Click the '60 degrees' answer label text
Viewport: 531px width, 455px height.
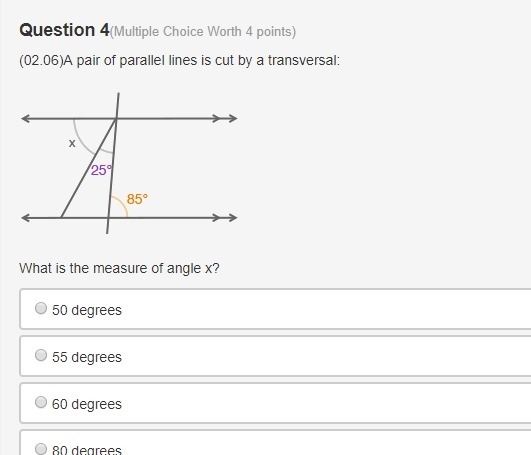click(87, 404)
